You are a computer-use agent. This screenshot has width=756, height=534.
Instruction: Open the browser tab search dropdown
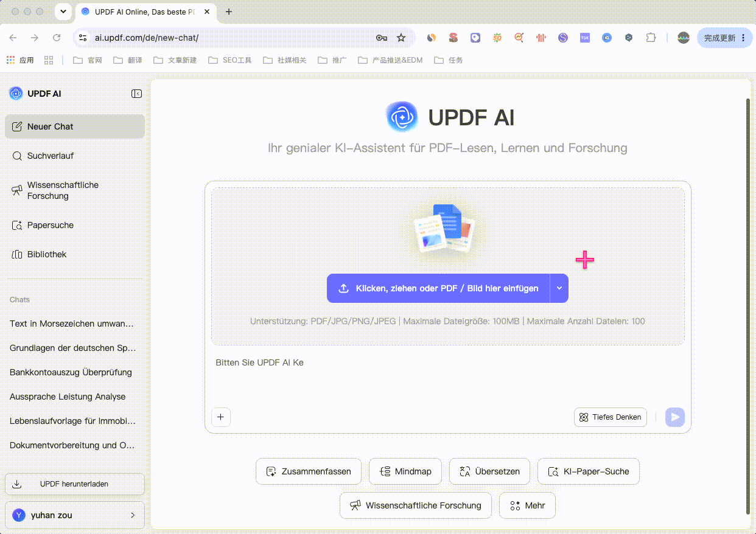pos(63,12)
